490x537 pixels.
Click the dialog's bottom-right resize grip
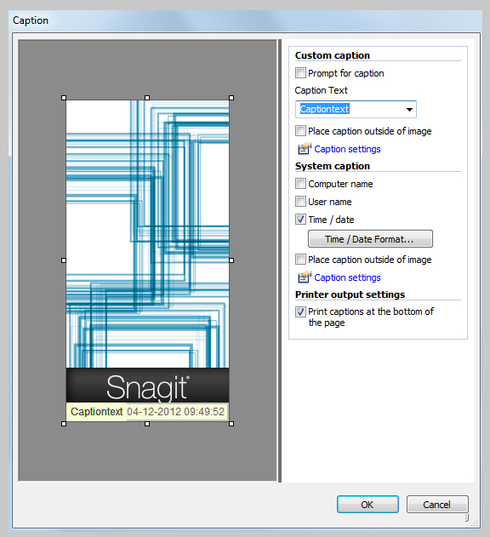tap(473, 522)
